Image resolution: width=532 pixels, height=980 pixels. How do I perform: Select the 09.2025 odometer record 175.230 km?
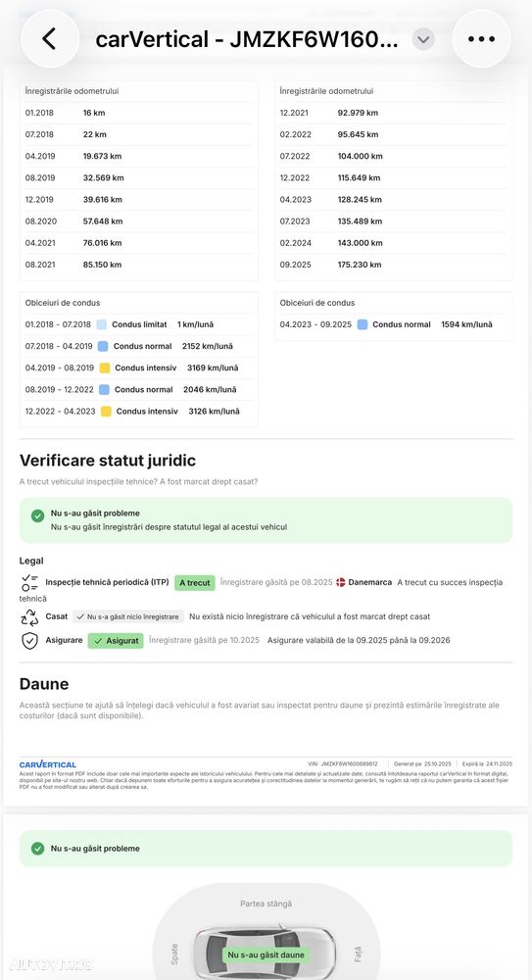point(393,265)
